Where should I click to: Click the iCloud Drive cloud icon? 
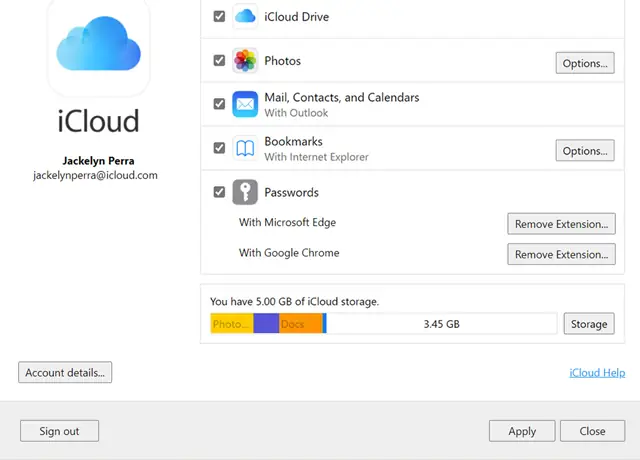[x=245, y=16]
